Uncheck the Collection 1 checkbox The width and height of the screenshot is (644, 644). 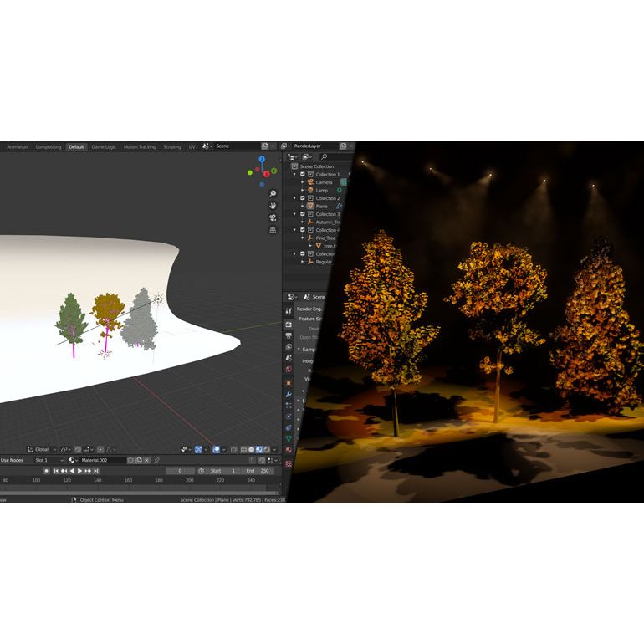(303, 174)
